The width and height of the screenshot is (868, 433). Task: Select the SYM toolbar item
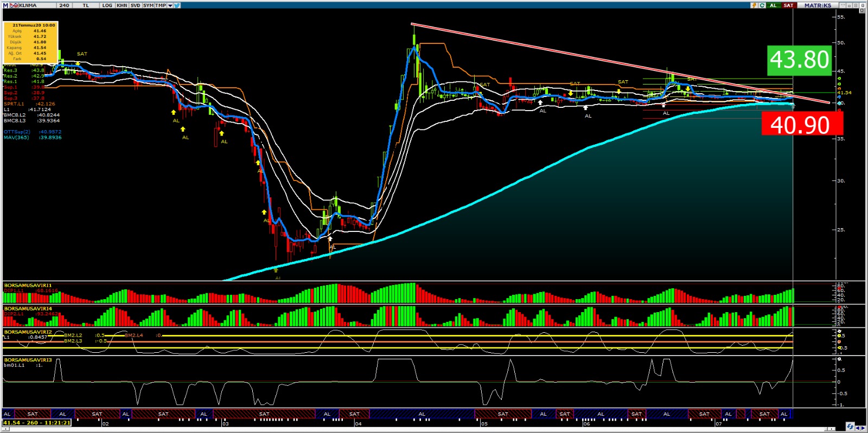[148, 5]
